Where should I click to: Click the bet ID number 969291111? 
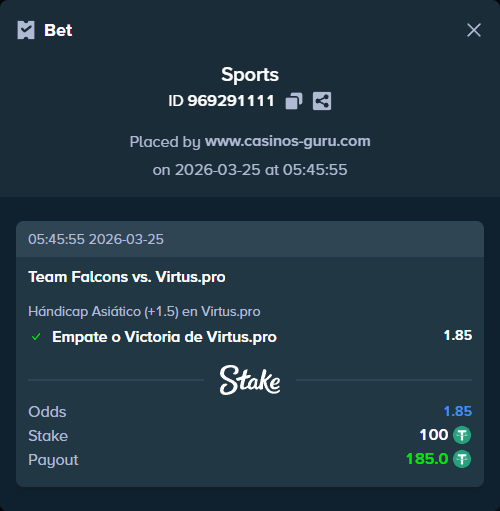click(231, 101)
